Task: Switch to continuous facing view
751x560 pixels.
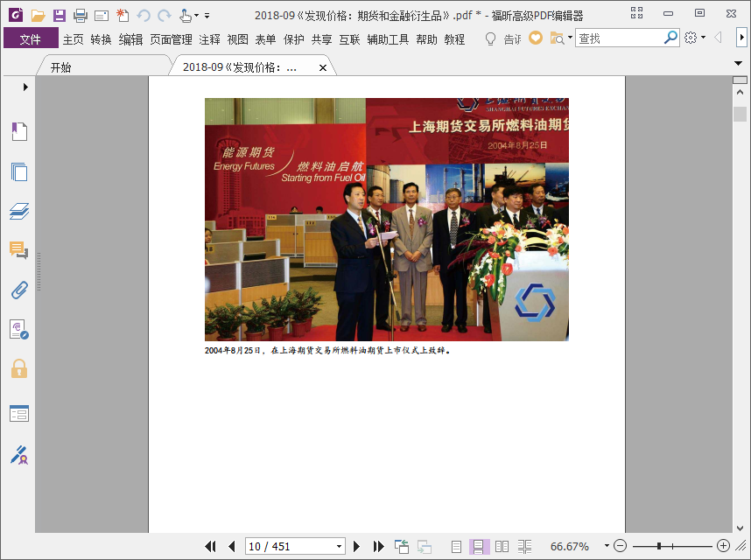Action: (524, 546)
